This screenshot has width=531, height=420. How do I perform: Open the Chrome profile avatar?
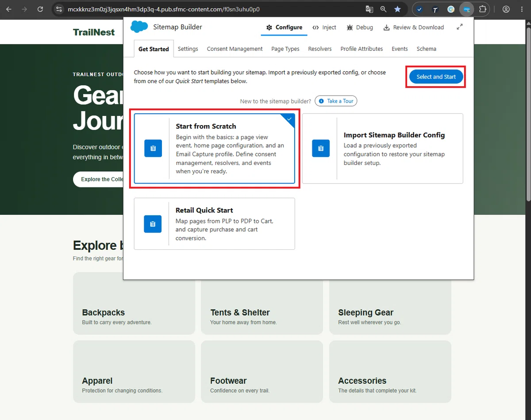506,9
